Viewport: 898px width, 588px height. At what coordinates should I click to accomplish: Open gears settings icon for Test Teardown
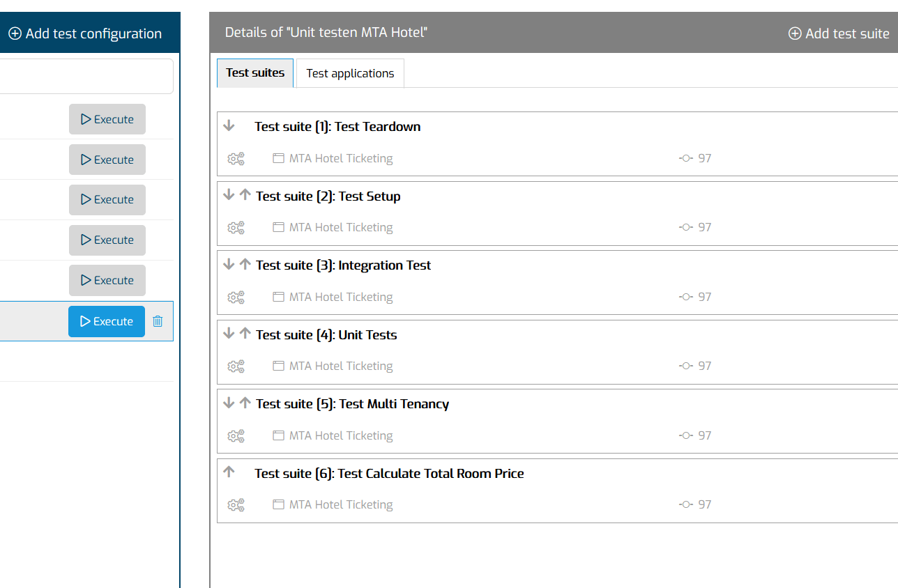(x=236, y=159)
